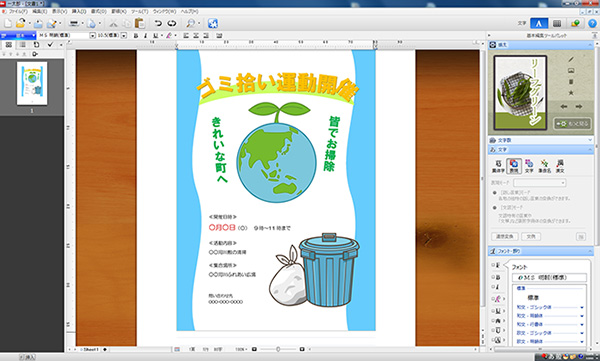This screenshot has width=600, height=361.
Task: Click the help question mark icon
Action: (592, 23)
